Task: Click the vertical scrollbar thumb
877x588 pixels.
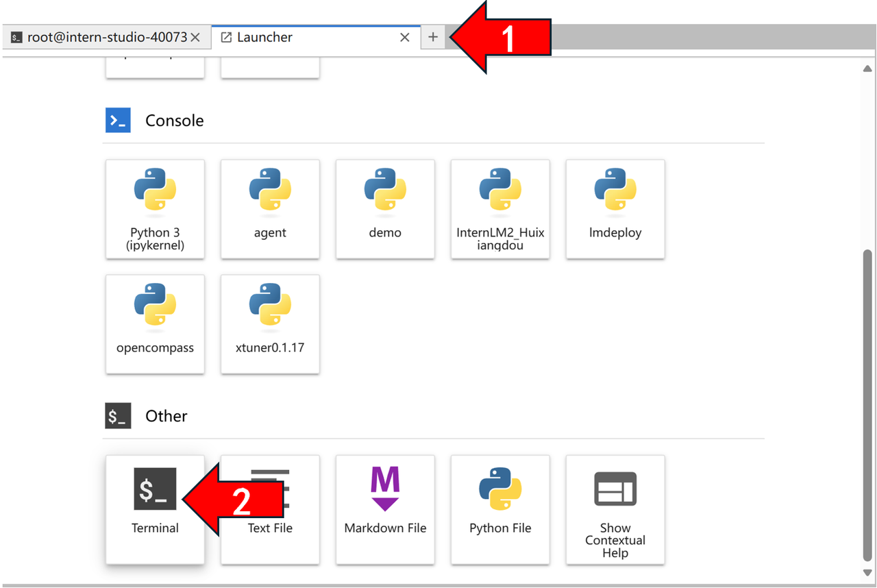Action: coord(867,406)
